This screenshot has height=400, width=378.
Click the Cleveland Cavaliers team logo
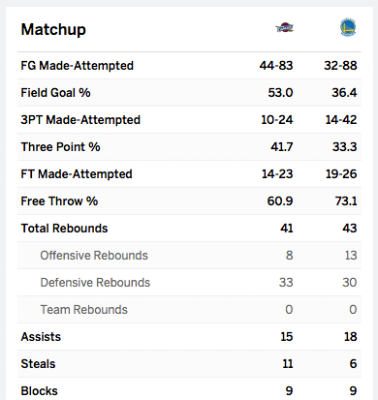[x=285, y=28]
